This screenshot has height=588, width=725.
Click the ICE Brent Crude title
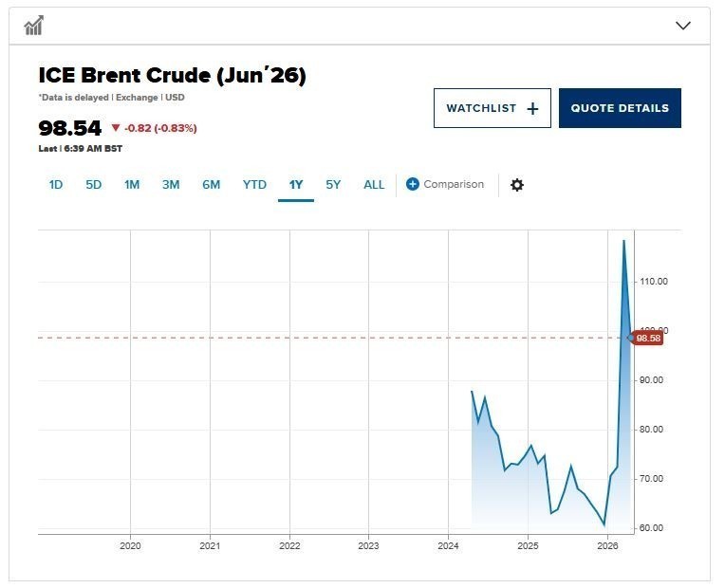pos(172,76)
